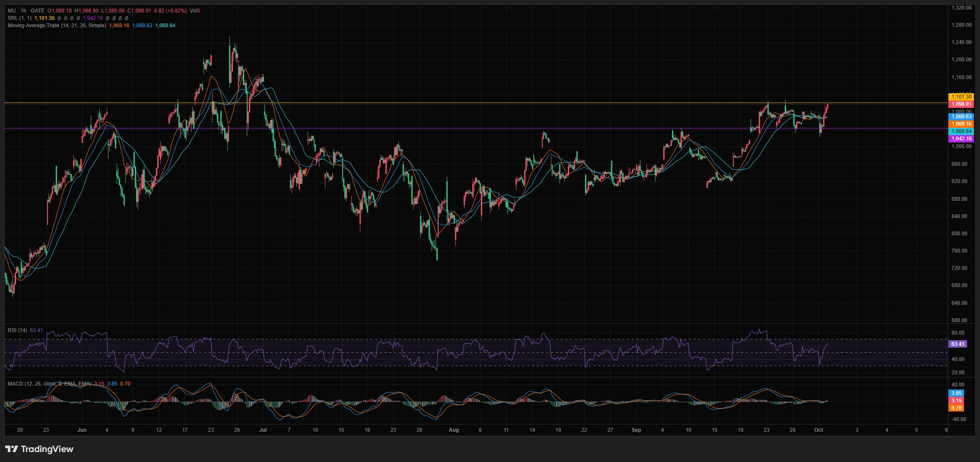Click the orange MACD histogram 0.70 tag
Viewport: 980px width, 462px height.
point(957,408)
